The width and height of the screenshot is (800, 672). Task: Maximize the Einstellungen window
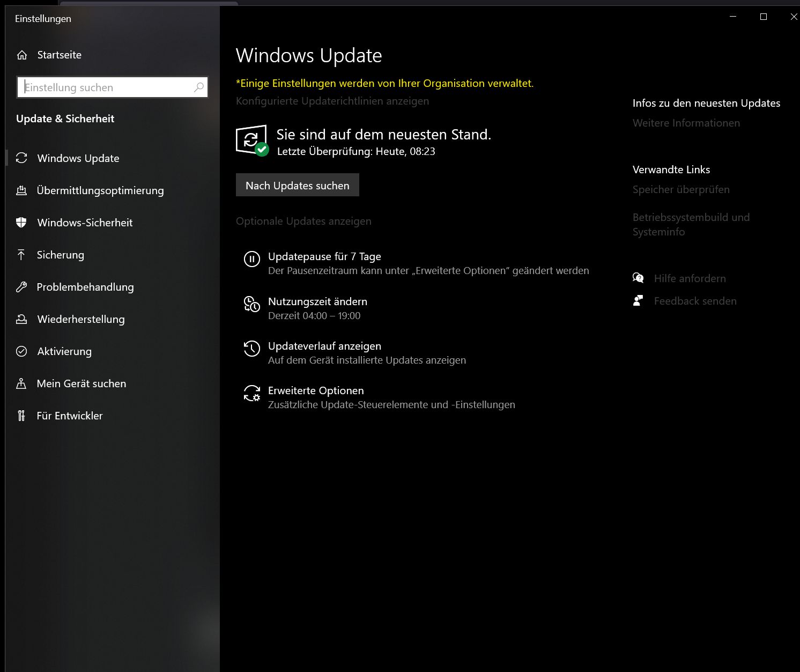(764, 17)
